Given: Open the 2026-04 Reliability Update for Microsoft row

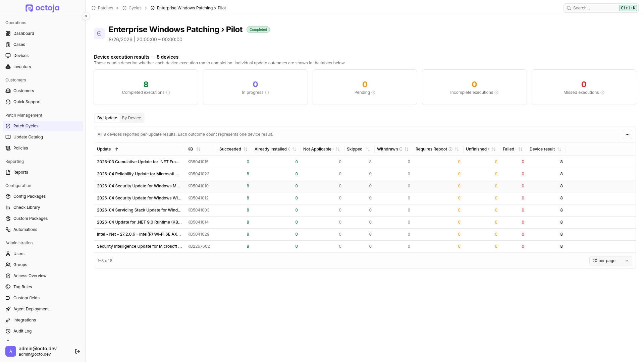Looking at the screenshot, I should [365, 174].
